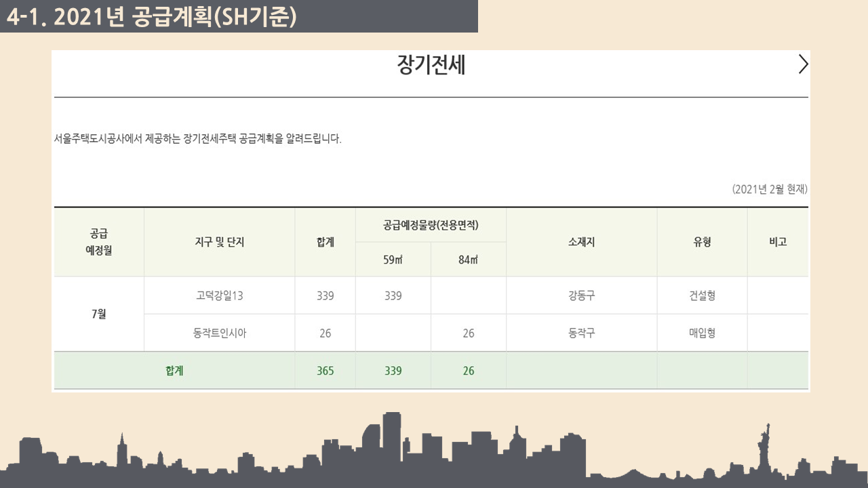This screenshot has width=868, height=488.
Task: Select the 84㎡ sub-column header
Action: click(468, 260)
